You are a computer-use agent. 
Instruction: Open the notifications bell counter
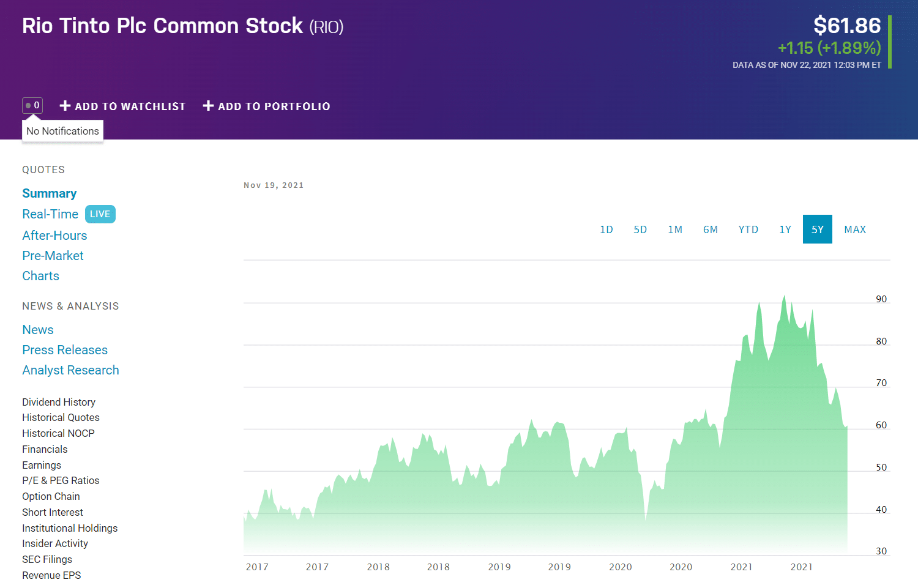32,105
